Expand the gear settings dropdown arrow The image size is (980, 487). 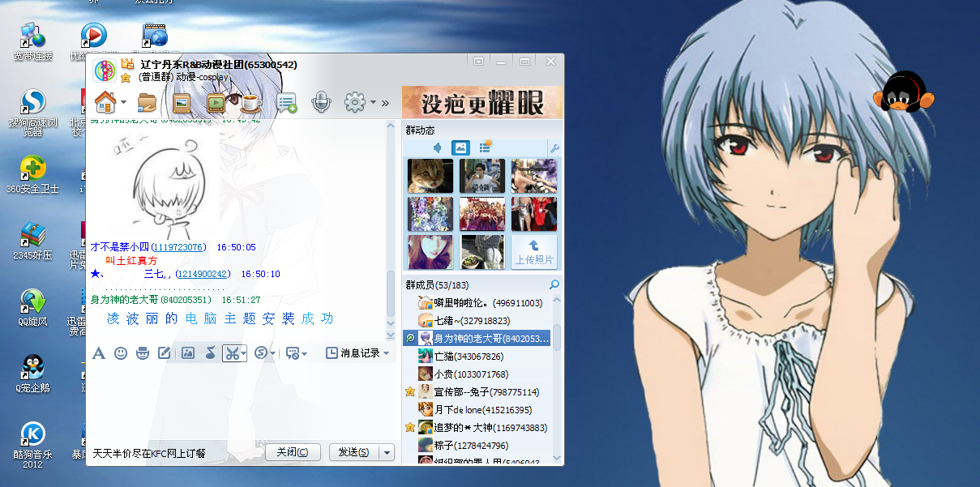click(x=373, y=103)
